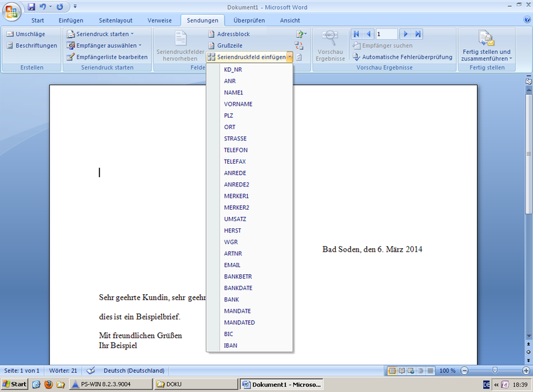The width and height of the screenshot is (533, 392).
Task: Undo last action in Quick Access toolbar
Action: click(43, 7)
